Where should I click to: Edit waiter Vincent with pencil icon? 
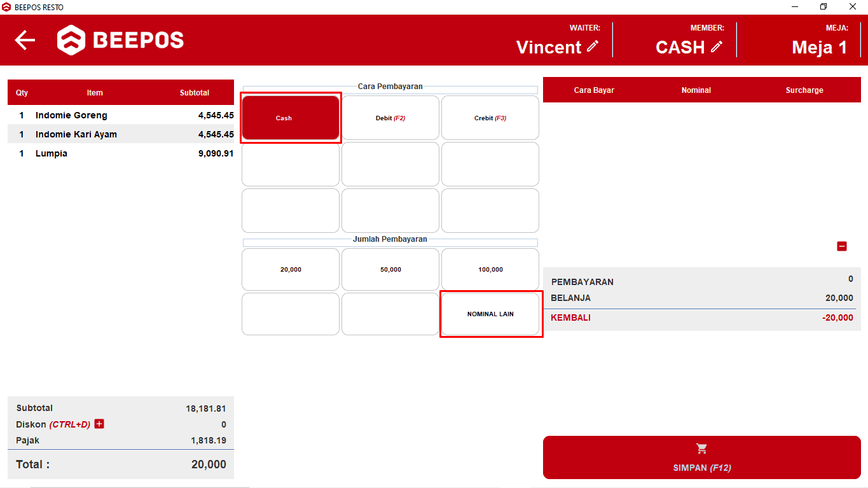[x=593, y=46]
